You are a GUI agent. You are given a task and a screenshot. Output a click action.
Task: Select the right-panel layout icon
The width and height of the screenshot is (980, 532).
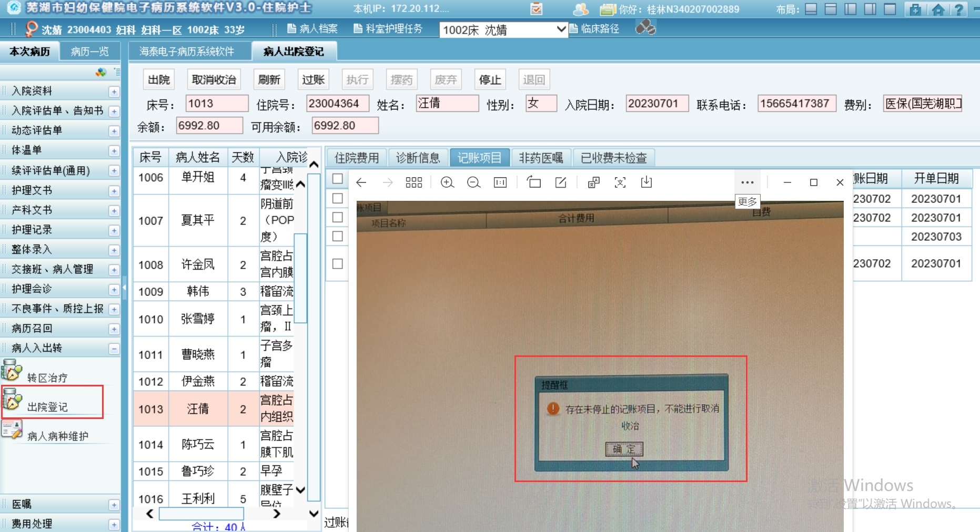pos(870,9)
